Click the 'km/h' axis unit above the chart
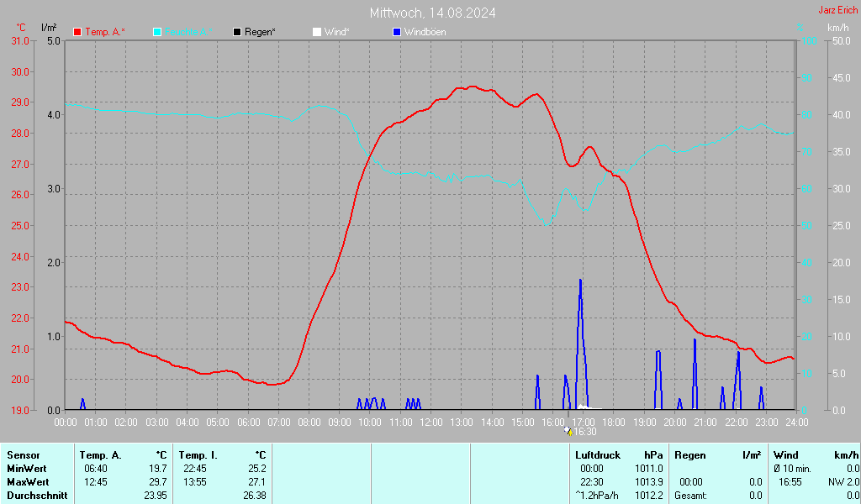The image size is (861, 504). [838, 28]
